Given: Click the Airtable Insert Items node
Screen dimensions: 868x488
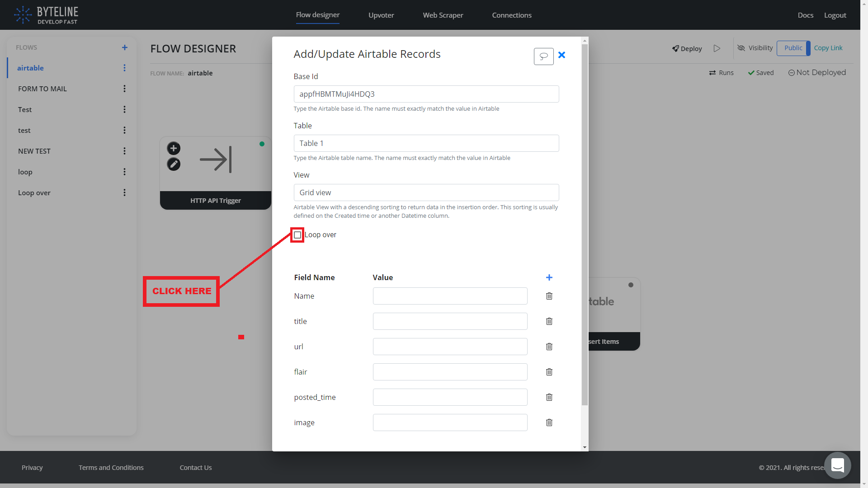Looking at the screenshot, I should click(614, 314).
